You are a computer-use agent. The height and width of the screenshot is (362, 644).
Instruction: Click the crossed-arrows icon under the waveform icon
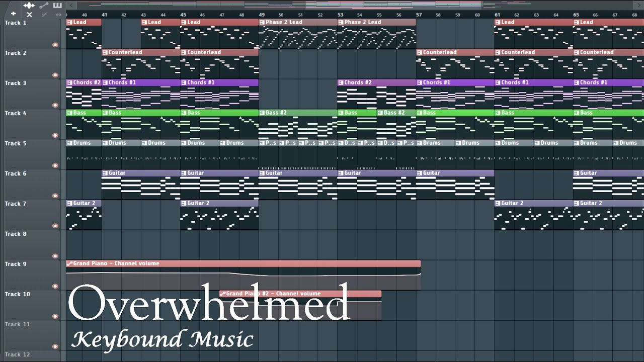29,14
